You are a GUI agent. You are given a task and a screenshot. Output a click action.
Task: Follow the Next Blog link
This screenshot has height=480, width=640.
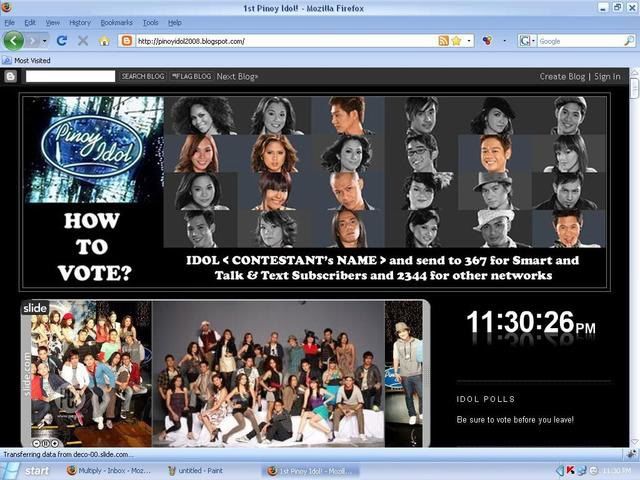click(x=237, y=76)
